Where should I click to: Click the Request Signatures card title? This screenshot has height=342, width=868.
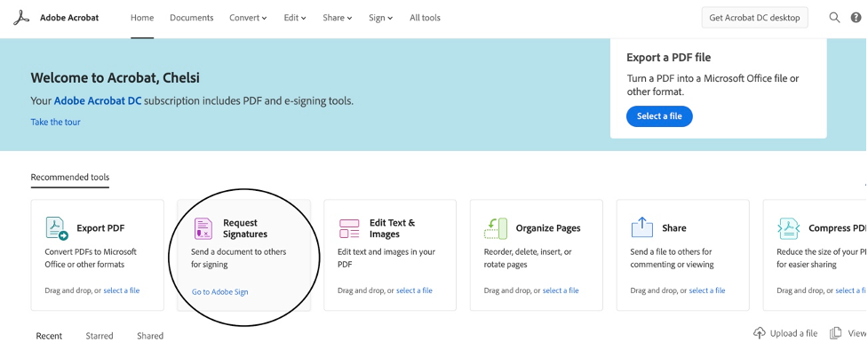(x=245, y=228)
